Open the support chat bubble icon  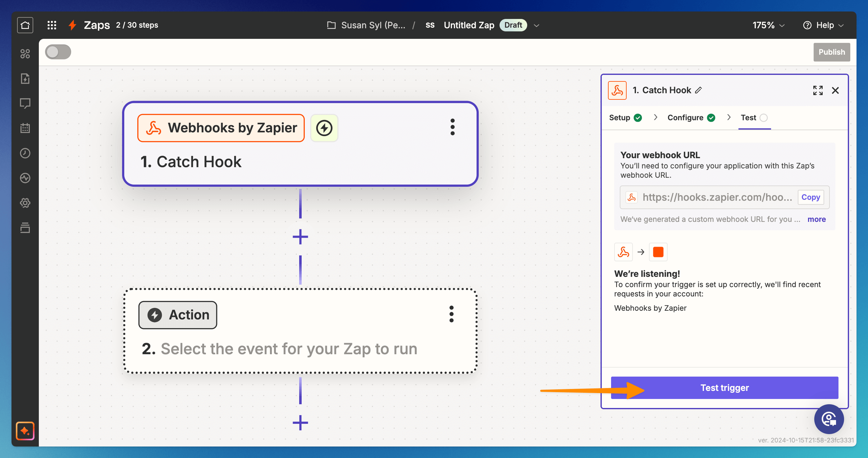[829, 419]
